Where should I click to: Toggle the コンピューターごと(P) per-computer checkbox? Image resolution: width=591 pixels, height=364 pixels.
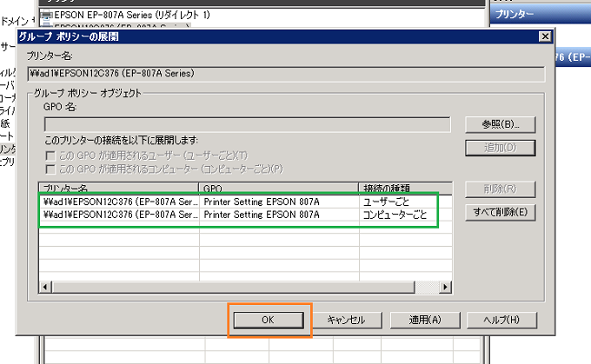50,169
